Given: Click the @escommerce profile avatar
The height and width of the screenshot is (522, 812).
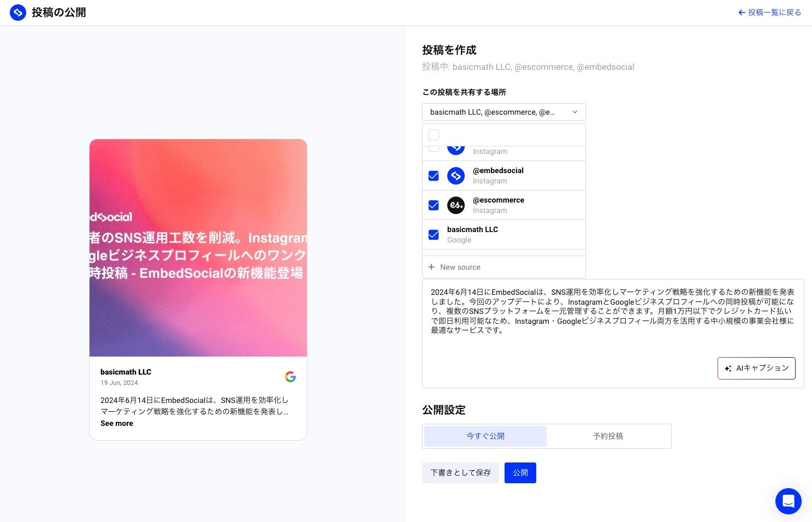Looking at the screenshot, I should click(456, 205).
